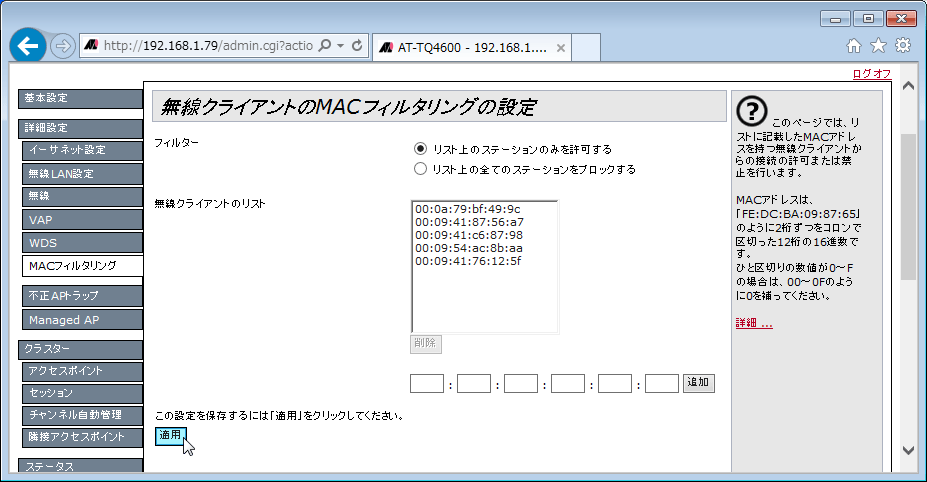Select allow only stations on list radio

click(x=420, y=148)
